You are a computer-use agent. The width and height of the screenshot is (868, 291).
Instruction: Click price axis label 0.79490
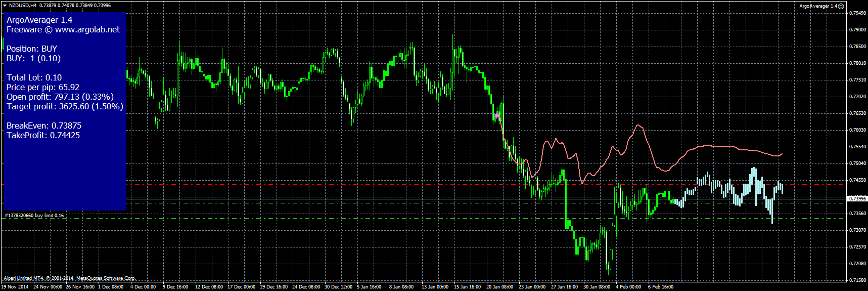[x=857, y=13]
